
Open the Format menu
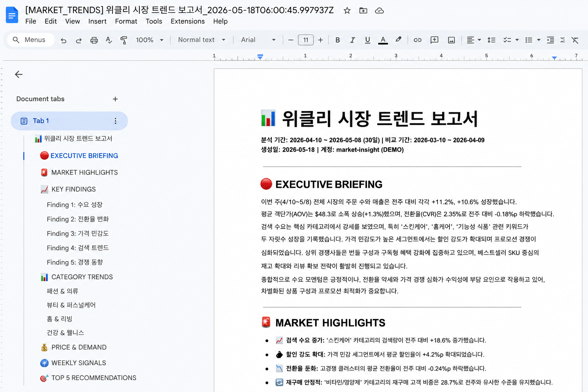[x=126, y=21]
